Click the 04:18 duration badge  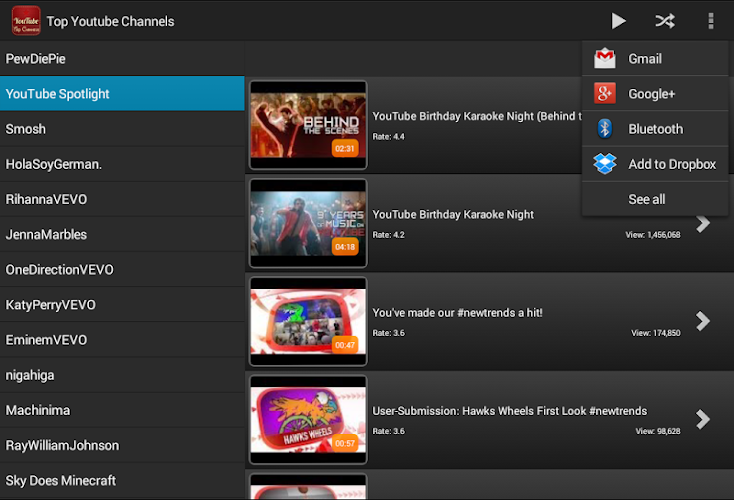[345, 247]
